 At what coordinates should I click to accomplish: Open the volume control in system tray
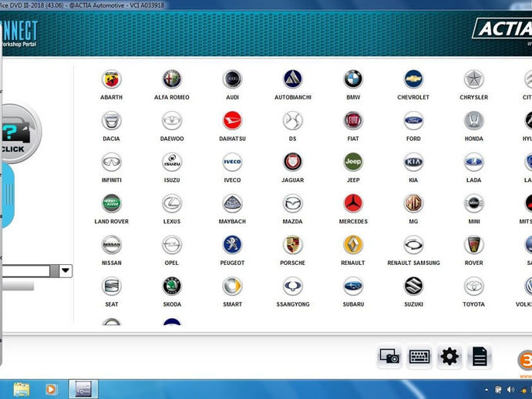click(510, 390)
